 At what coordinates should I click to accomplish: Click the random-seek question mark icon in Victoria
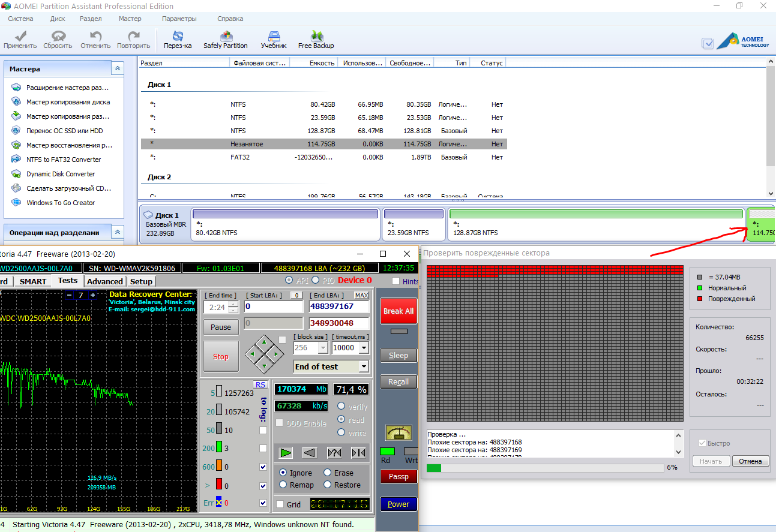(x=334, y=453)
